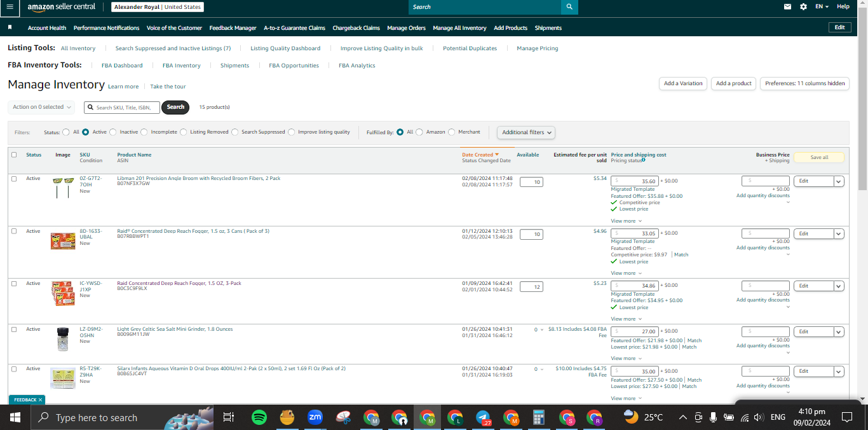Open Preferences: 11 columns hidden
The height and width of the screenshot is (430, 868).
coord(805,83)
